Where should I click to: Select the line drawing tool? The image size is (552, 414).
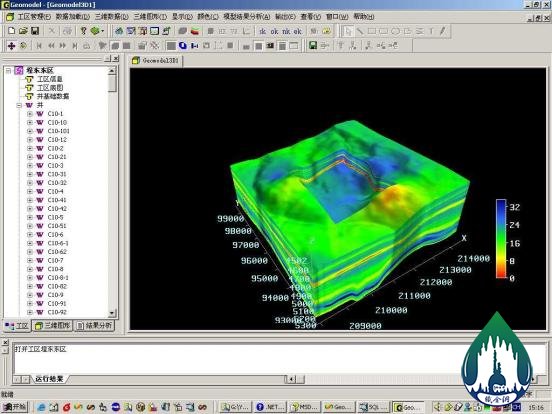360,31
